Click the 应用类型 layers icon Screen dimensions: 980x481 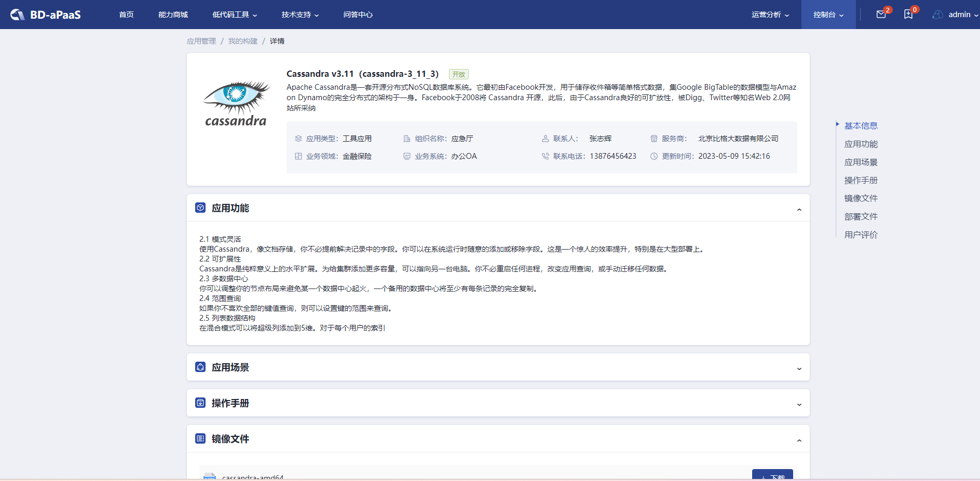[x=298, y=139]
